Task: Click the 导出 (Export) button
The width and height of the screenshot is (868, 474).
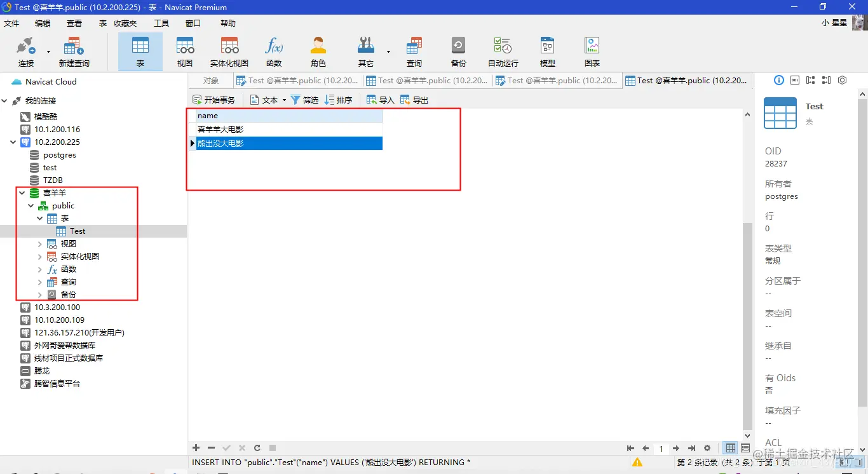Action: [414, 100]
